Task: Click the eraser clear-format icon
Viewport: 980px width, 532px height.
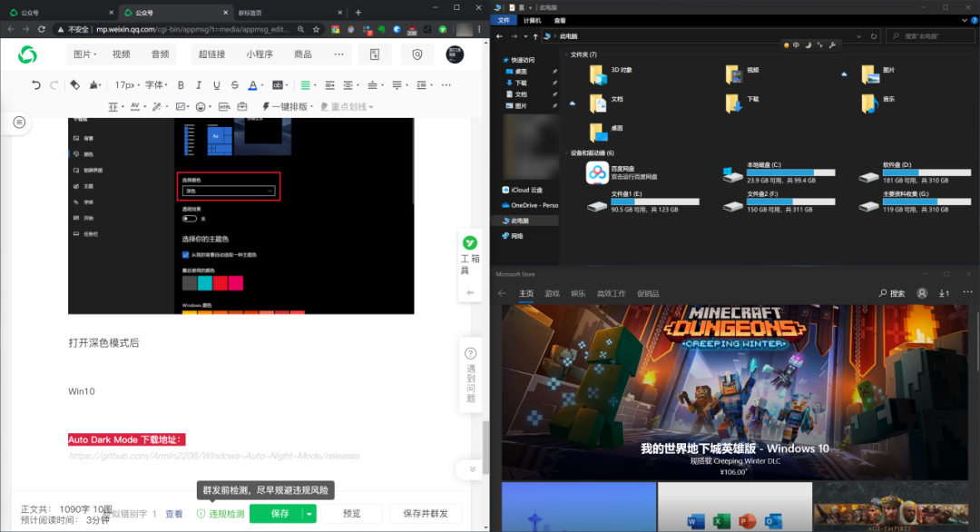Action: pyautogui.click(x=75, y=85)
